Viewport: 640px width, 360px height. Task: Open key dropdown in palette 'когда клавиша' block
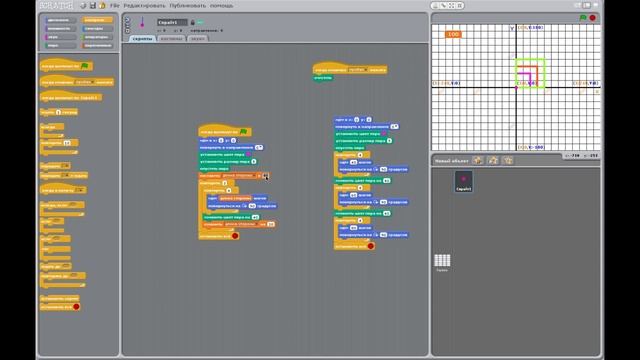tap(84, 82)
